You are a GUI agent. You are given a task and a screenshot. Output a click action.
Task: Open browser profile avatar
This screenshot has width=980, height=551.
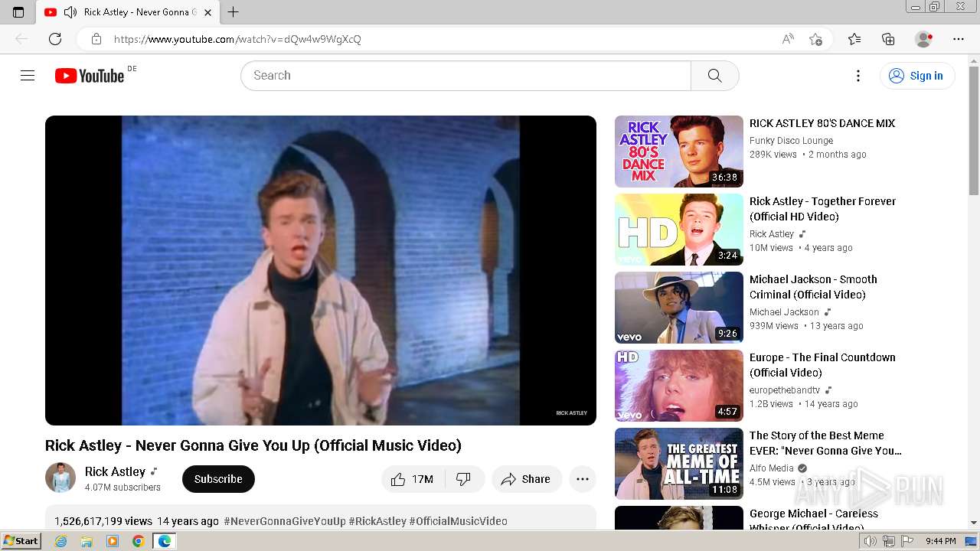tap(924, 39)
